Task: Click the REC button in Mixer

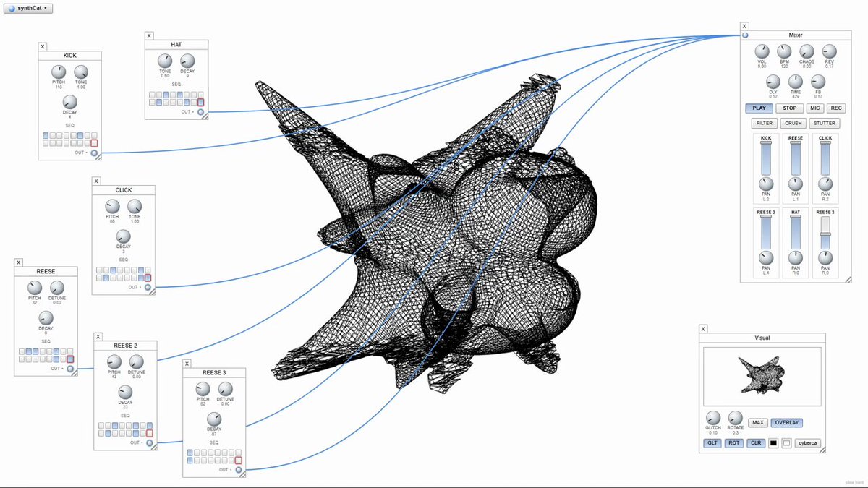Action: 836,108
